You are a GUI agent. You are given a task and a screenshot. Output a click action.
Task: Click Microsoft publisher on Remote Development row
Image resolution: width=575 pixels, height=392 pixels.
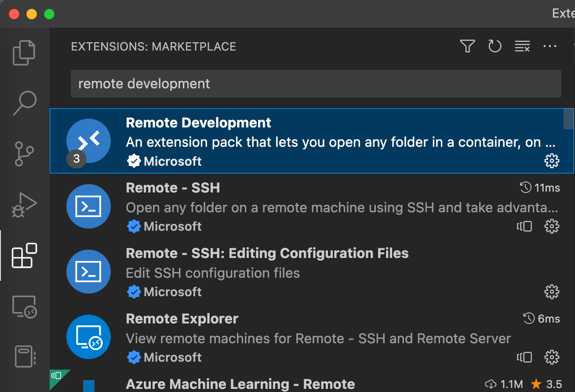(x=173, y=161)
